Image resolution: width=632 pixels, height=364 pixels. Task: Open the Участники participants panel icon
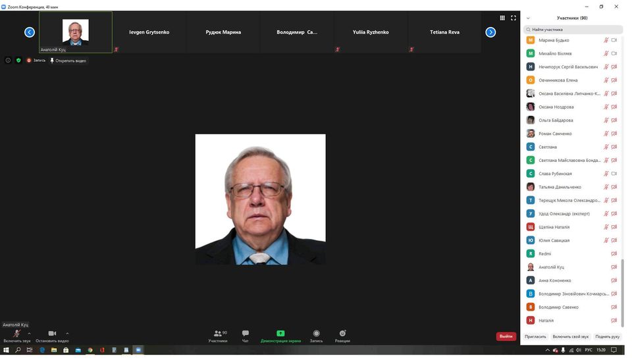pyautogui.click(x=217, y=334)
